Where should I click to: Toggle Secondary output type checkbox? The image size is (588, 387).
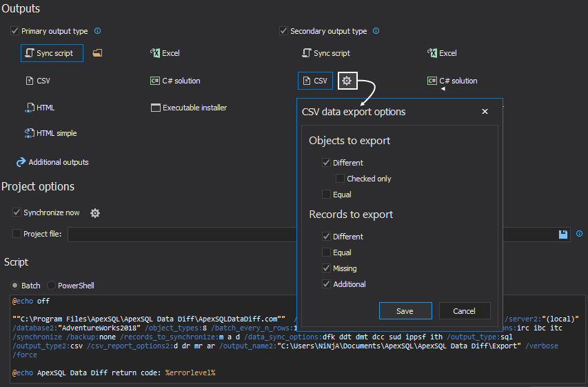click(283, 31)
